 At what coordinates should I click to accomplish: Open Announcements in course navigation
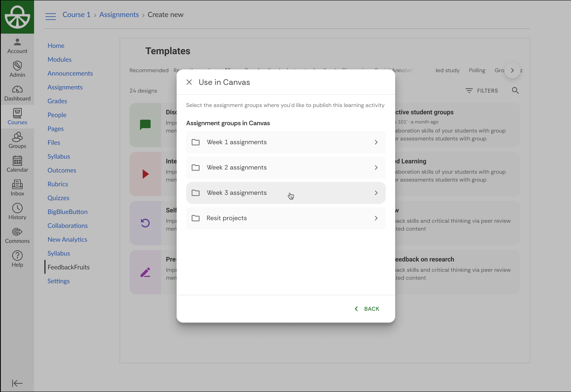point(70,73)
